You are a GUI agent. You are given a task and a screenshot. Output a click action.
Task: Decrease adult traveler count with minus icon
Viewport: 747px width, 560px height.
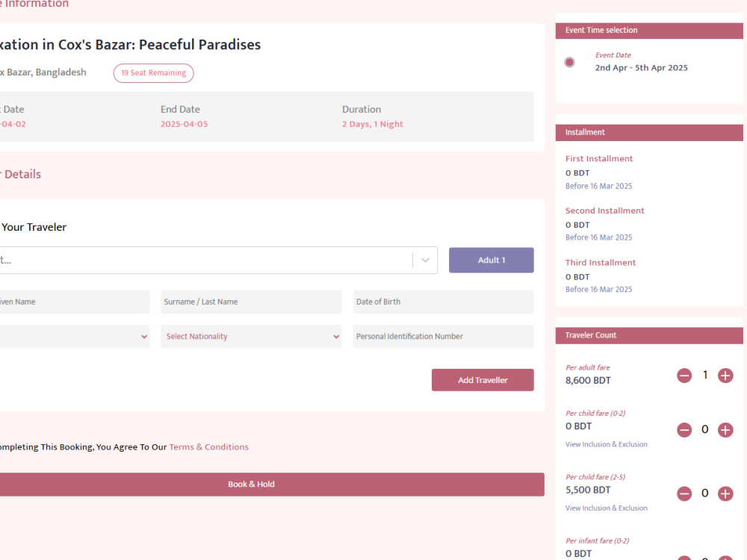684,376
